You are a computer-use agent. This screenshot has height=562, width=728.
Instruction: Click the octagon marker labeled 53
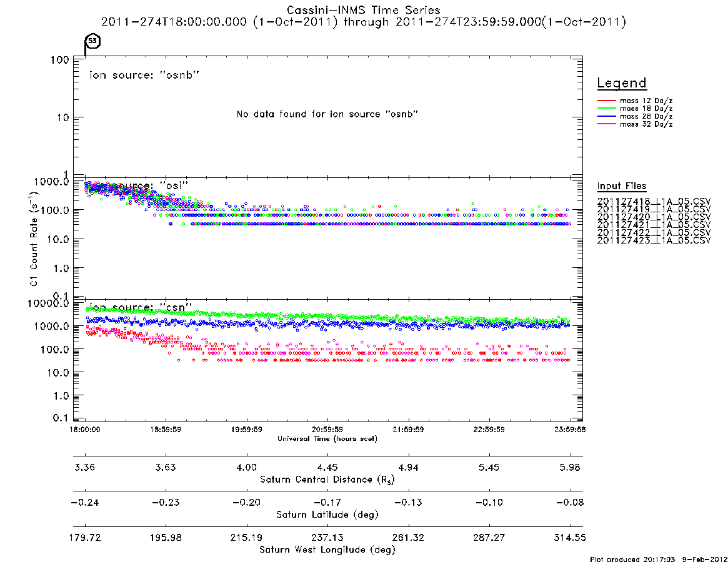[93, 41]
